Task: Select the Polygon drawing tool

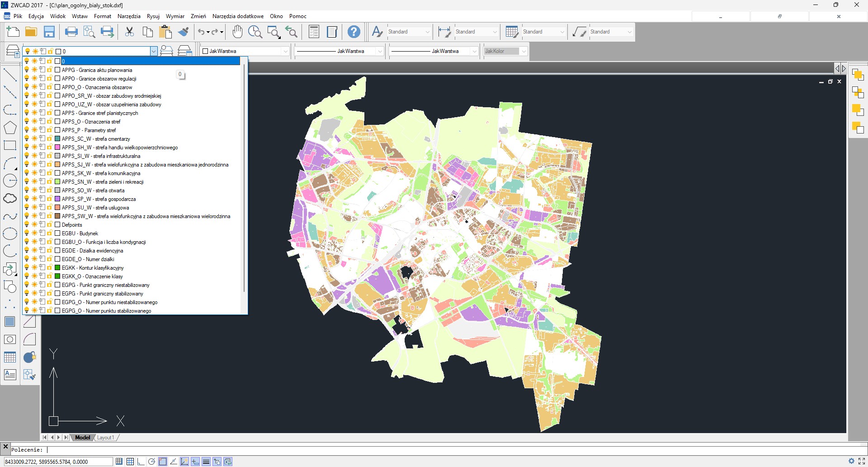Action: 10,128
